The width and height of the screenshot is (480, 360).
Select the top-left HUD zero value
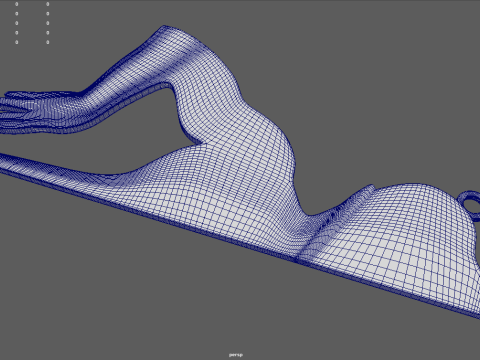[x=17, y=4]
